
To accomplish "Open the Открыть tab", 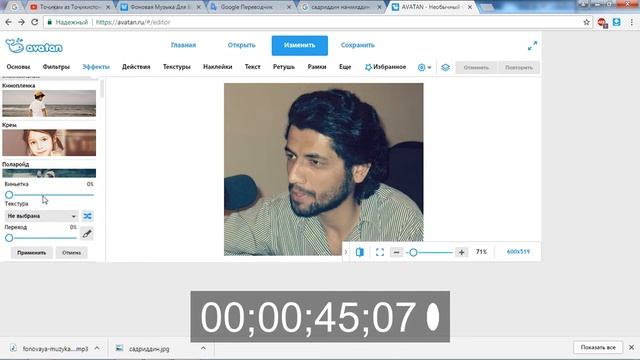I will click(x=241, y=45).
